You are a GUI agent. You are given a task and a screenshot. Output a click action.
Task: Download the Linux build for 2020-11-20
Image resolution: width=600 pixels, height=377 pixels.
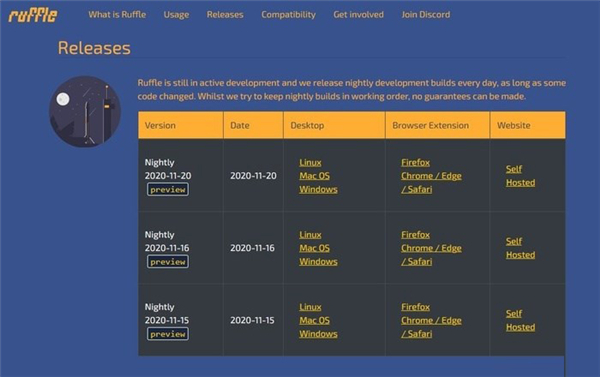[310, 162]
